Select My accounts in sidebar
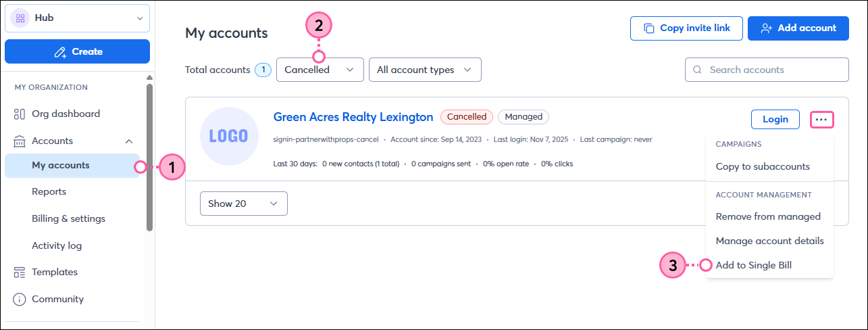The width and height of the screenshot is (868, 330). click(x=72, y=166)
